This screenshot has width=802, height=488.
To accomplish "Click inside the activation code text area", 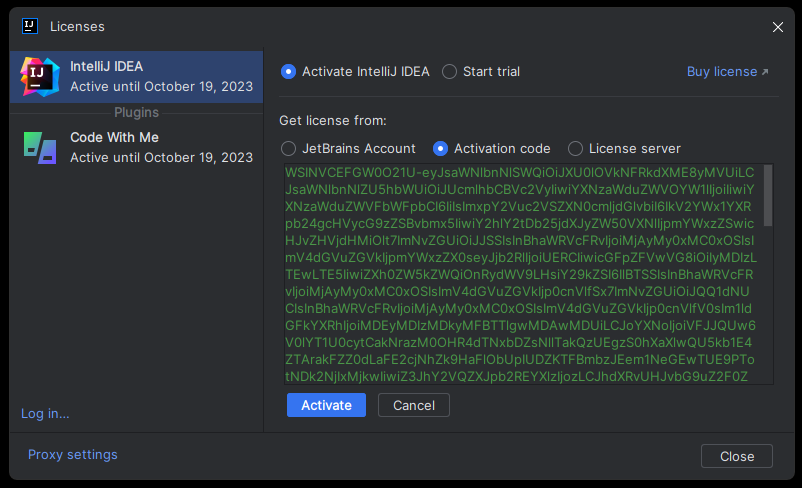I will tap(523, 274).
